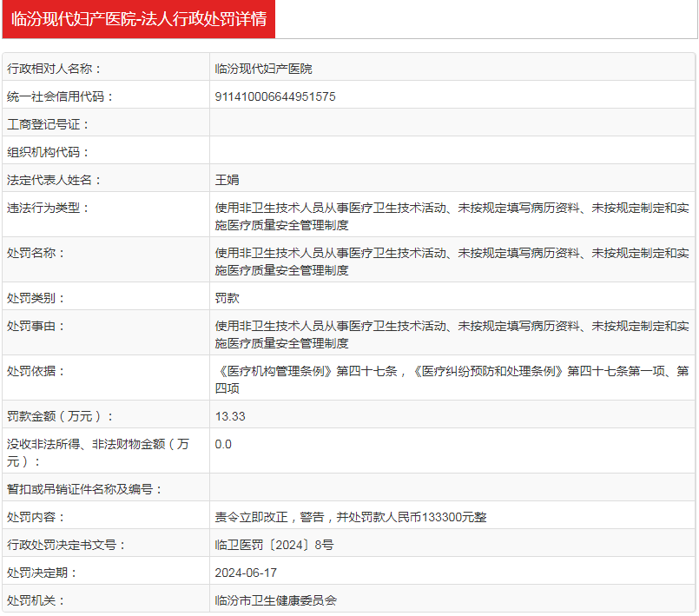Select the 责令立即改正 penalty content text
Image resolution: width=699 pixels, height=616 pixels.
[351, 517]
